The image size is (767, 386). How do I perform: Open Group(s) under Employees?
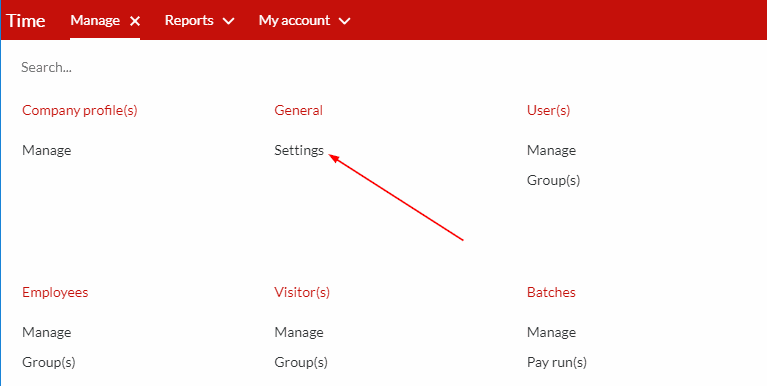click(x=48, y=363)
